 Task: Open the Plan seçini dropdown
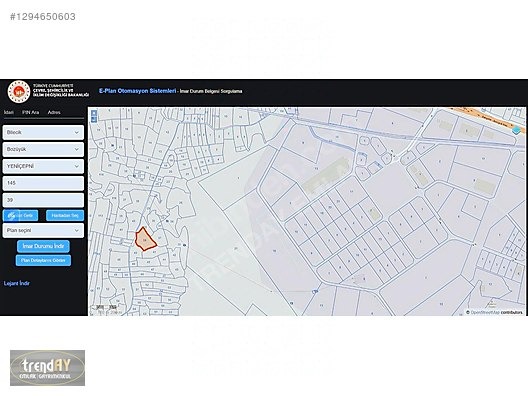[43, 231]
